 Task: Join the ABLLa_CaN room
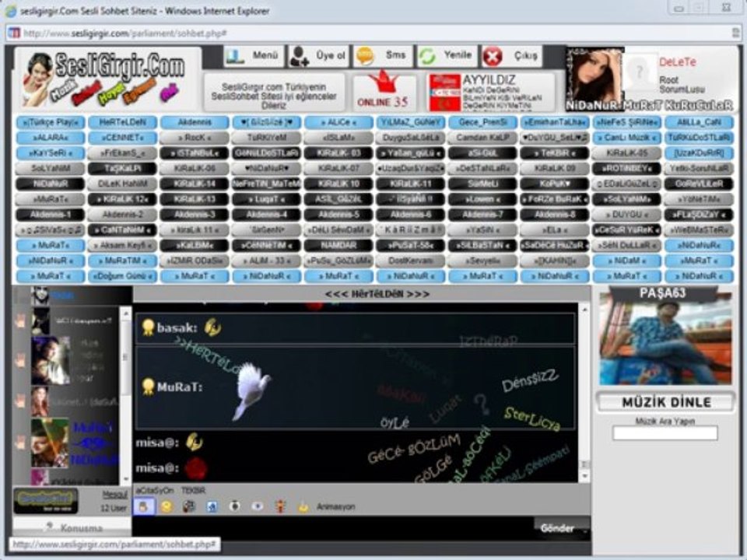tap(699, 122)
